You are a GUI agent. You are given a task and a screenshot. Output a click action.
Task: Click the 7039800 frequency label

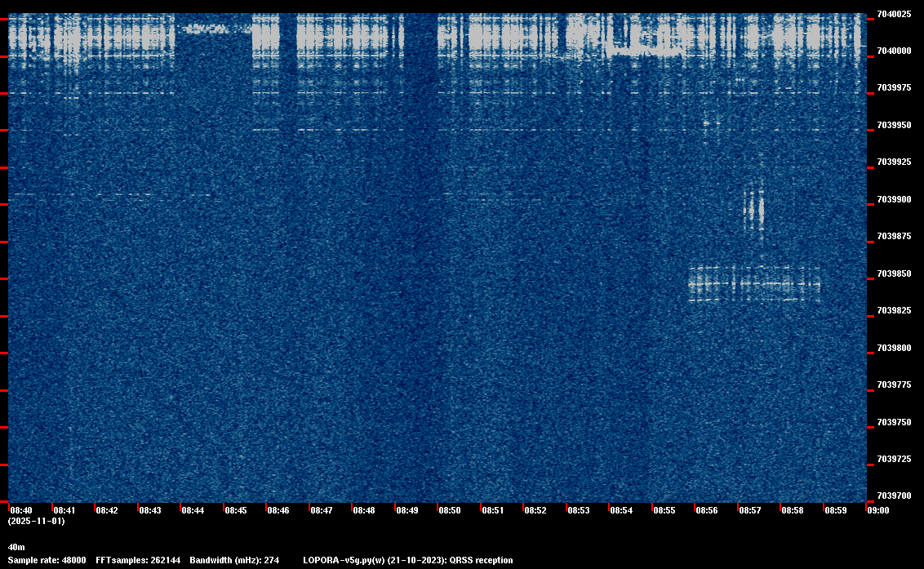[894, 348]
